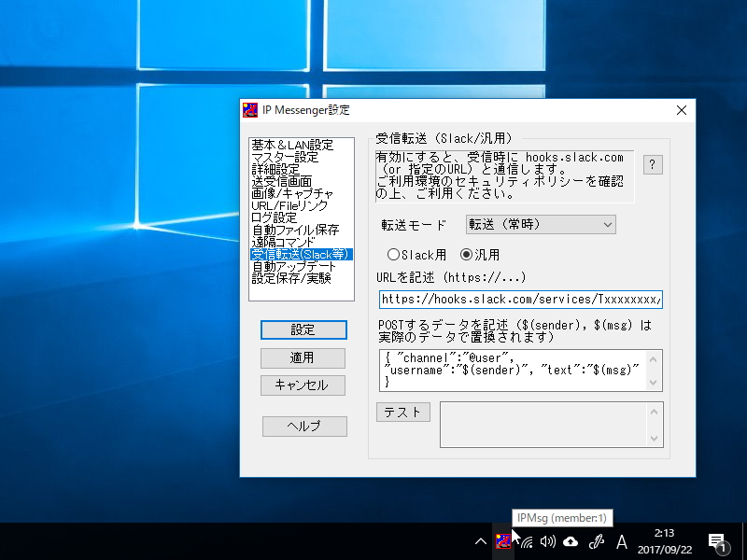Close the IP Messenger設定 window
Image resolution: width=747 pixels, height=560 pixels.
point(682,110)
